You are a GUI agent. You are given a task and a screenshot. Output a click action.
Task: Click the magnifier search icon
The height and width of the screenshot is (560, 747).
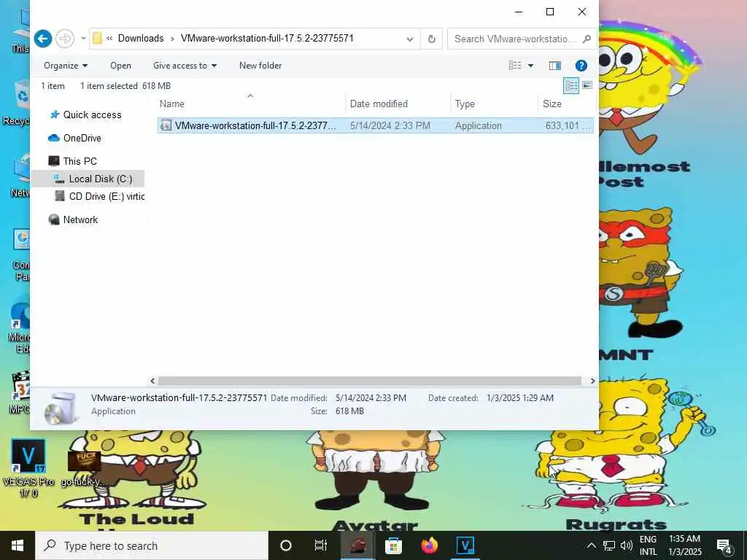pos(587,39)
